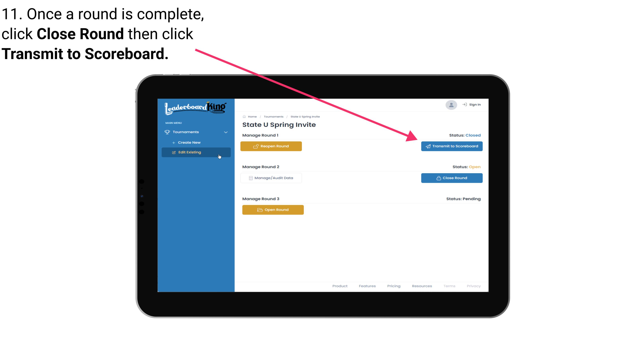Click the Manage/Audit Data document icon

coord(250,178)
